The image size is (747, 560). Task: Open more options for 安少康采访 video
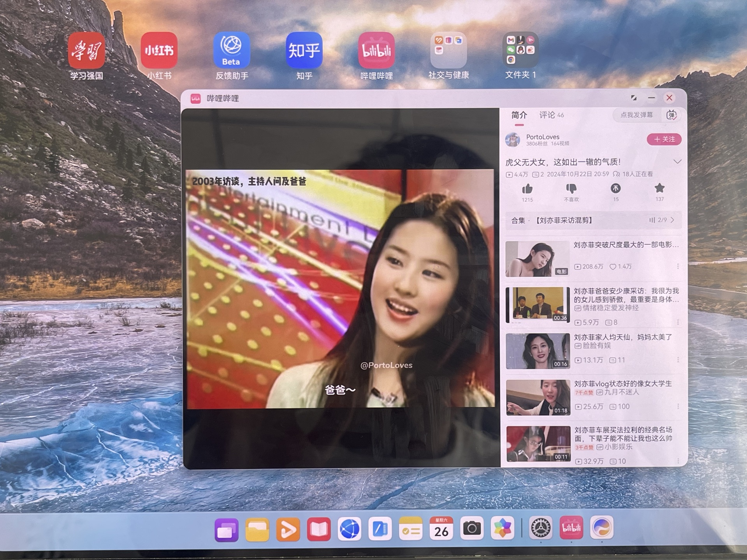pyautogui.click(x=678, y=322)
